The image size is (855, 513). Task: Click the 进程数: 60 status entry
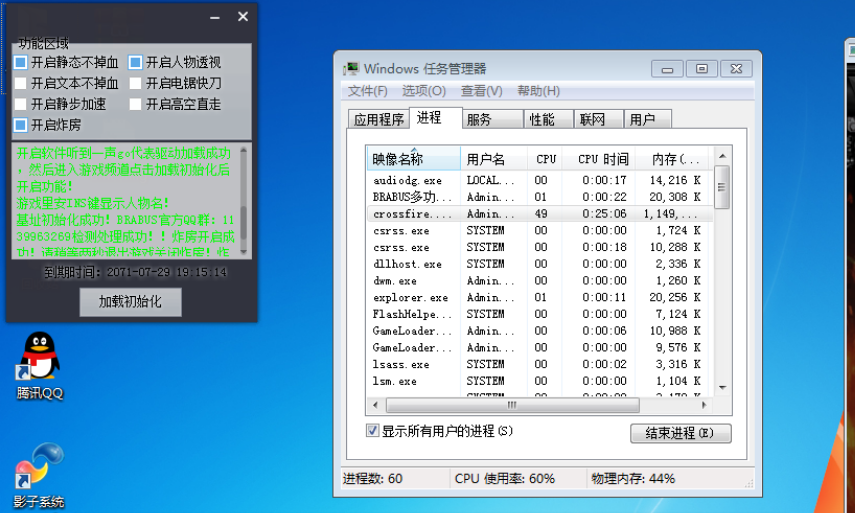click(373, 479)
